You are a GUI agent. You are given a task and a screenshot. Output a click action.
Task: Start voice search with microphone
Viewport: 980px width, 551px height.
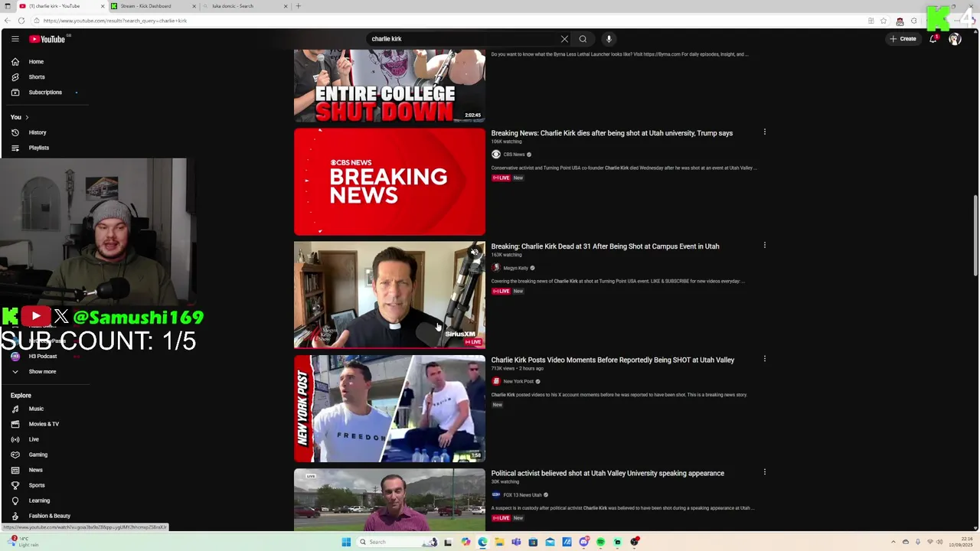pos(609,39)
